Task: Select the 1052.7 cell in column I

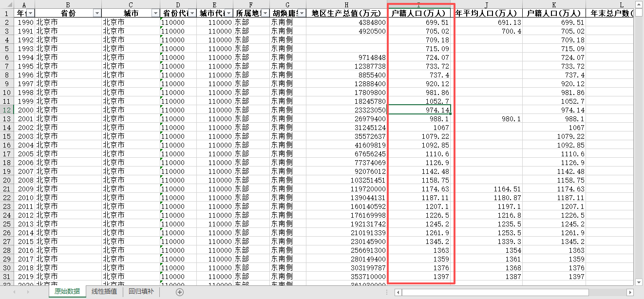Action: [419, 101]
